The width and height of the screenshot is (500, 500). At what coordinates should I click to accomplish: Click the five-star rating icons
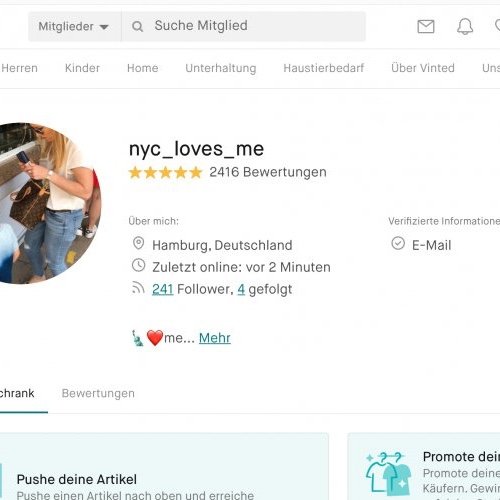pos(166,173)
